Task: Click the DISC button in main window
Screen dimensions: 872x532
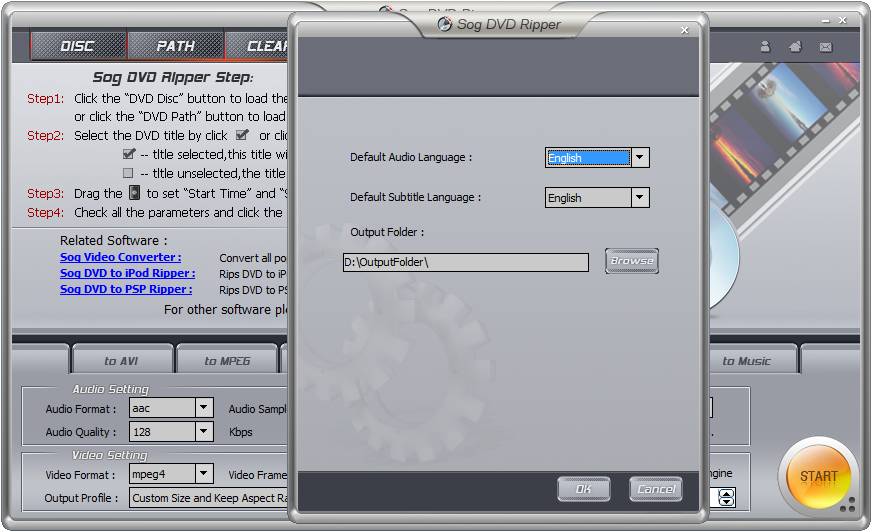Action: point(78,46)
